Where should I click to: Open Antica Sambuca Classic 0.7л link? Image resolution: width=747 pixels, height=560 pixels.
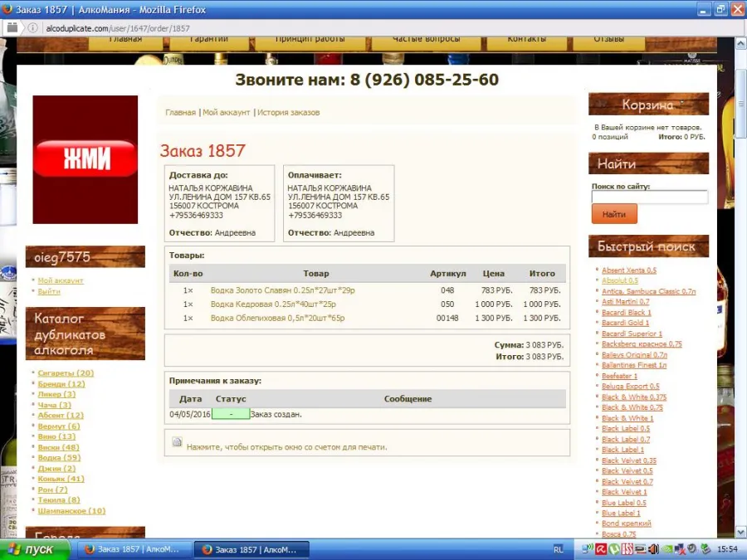pyautogui.click(x=648, y=291)
